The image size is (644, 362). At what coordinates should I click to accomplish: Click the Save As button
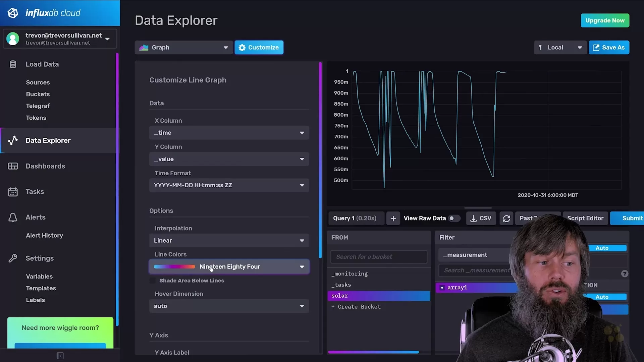coord(609,47)
